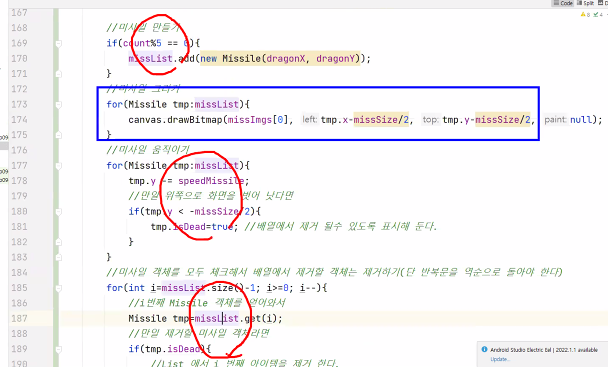Click i-- decrement on line 185
This screenshot has width=608, height=367.
pyautogui.click(x=308, y=288)
